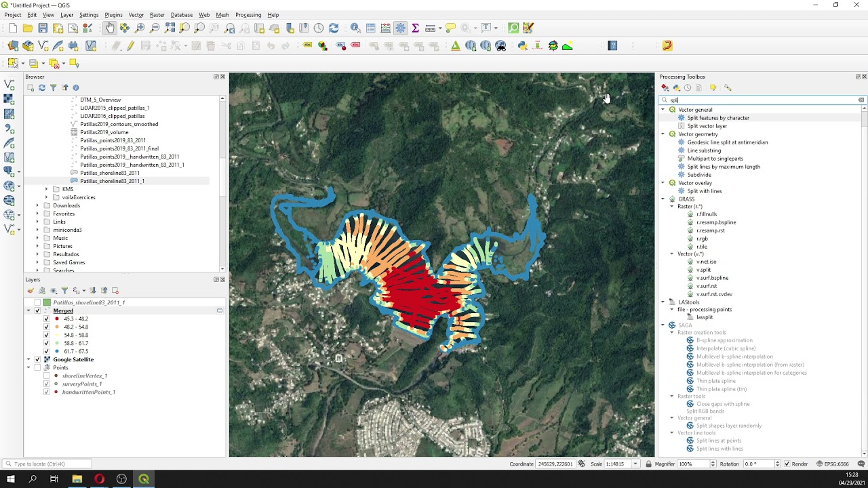Filter the Browser panel tree
Viewport: 868px width, 488px height.
tap(53, 87)
